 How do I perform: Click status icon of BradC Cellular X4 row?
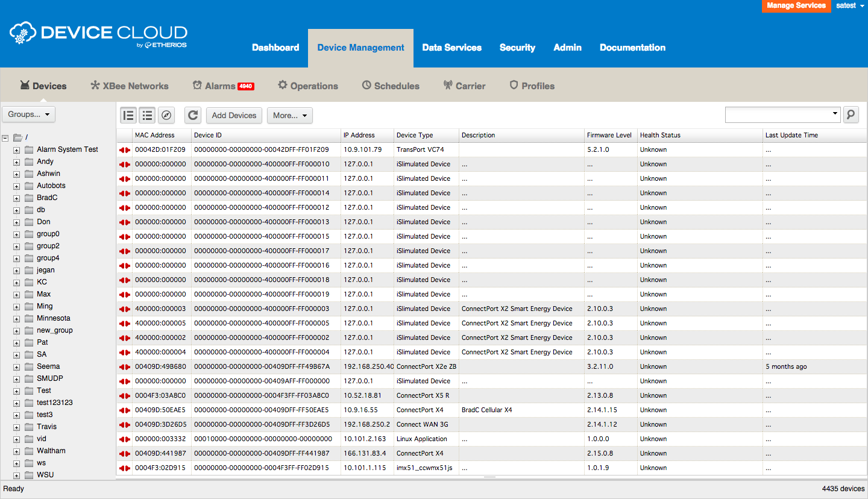point(125,410)
